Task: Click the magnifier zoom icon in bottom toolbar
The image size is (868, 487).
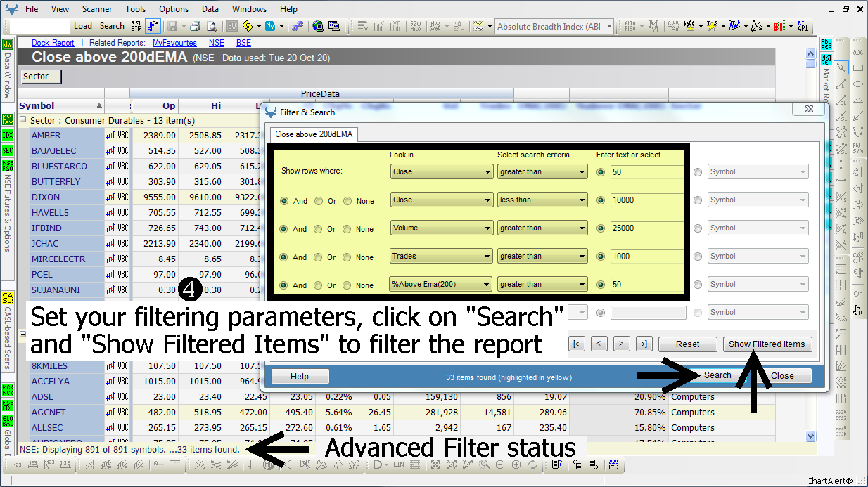Action: 485,465
